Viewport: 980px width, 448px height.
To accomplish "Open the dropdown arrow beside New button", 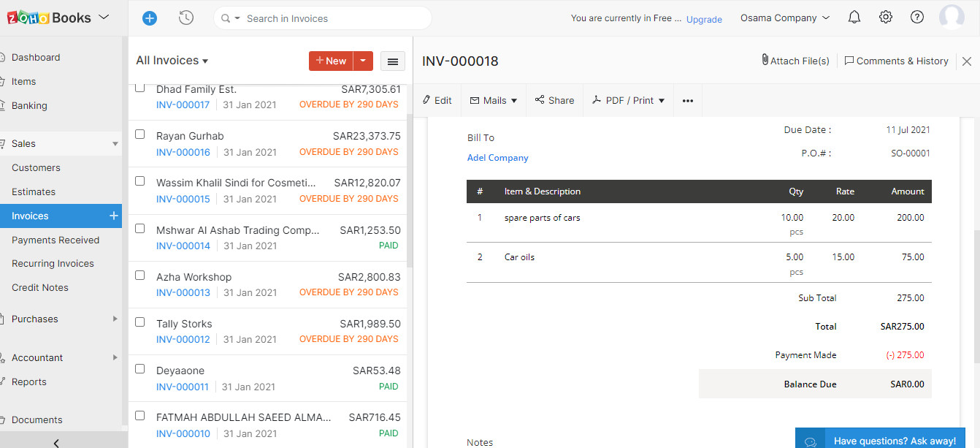I will [363, 61].
